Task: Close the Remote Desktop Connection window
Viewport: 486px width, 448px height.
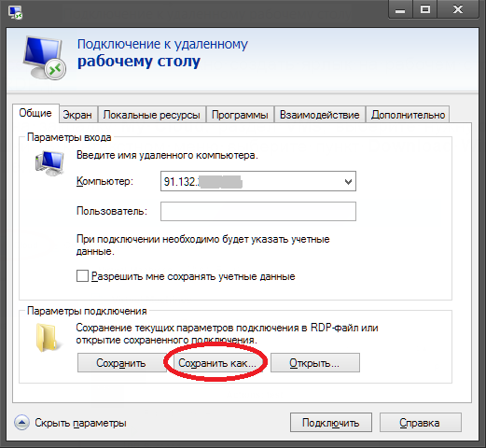Action: click(458, 10)
